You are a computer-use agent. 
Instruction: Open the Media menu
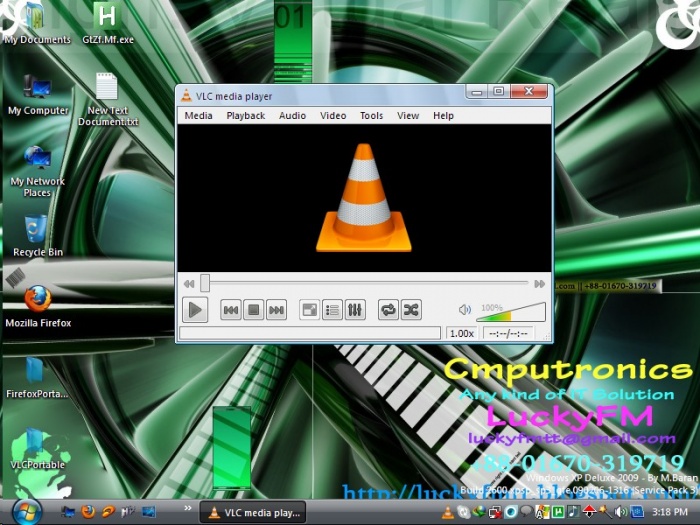click(x=199, y=116)
